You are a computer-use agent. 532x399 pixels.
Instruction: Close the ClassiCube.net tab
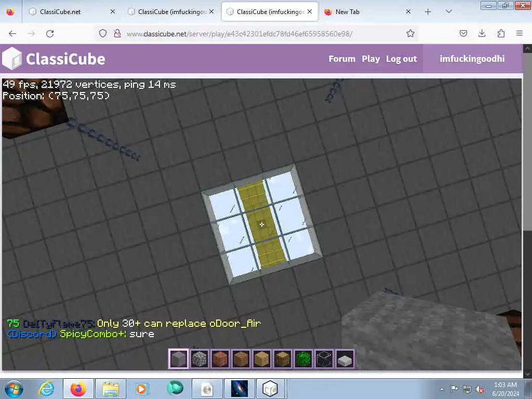click(x=113, y=12)
